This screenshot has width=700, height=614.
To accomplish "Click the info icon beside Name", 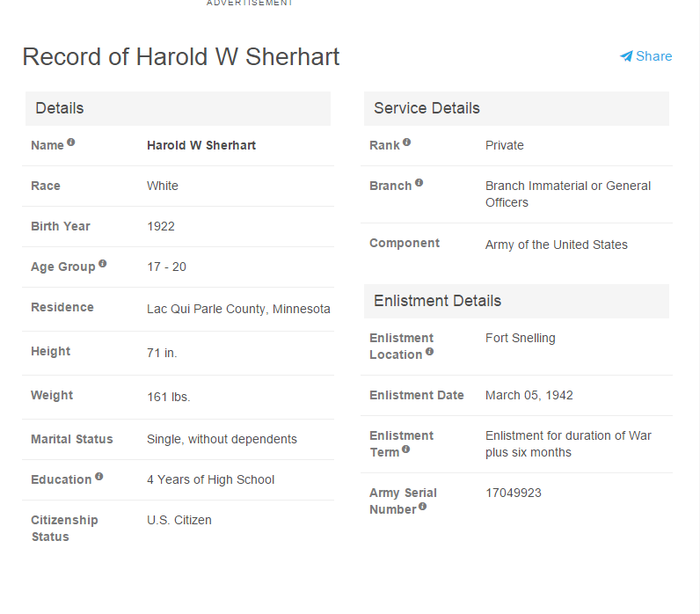I will click(x=71, y=143).
